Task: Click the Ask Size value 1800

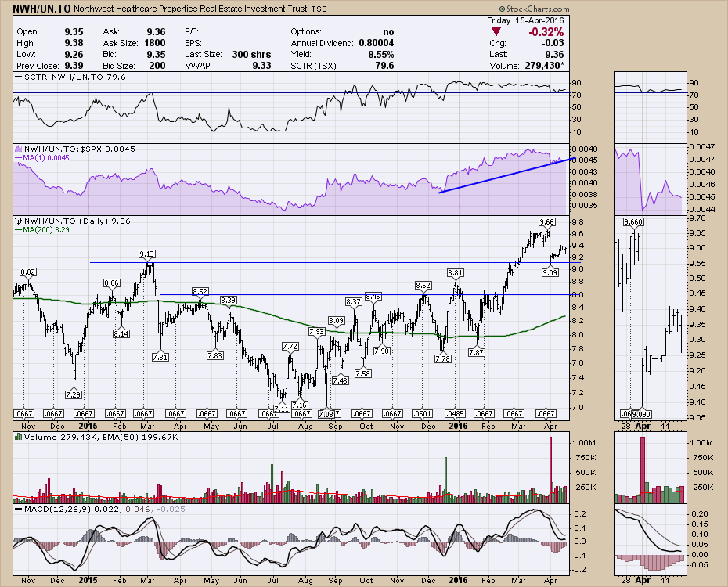Action: (x=155, y=43)
